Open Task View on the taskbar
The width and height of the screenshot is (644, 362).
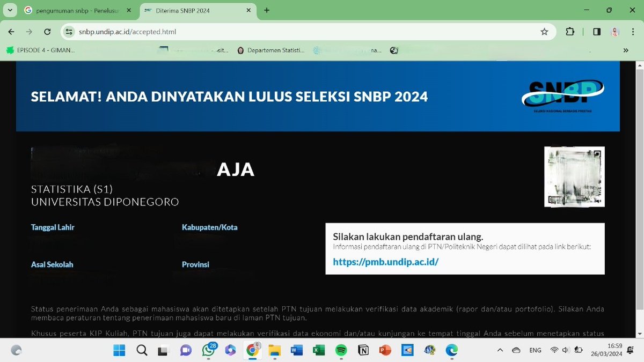[x=163, y=350]
